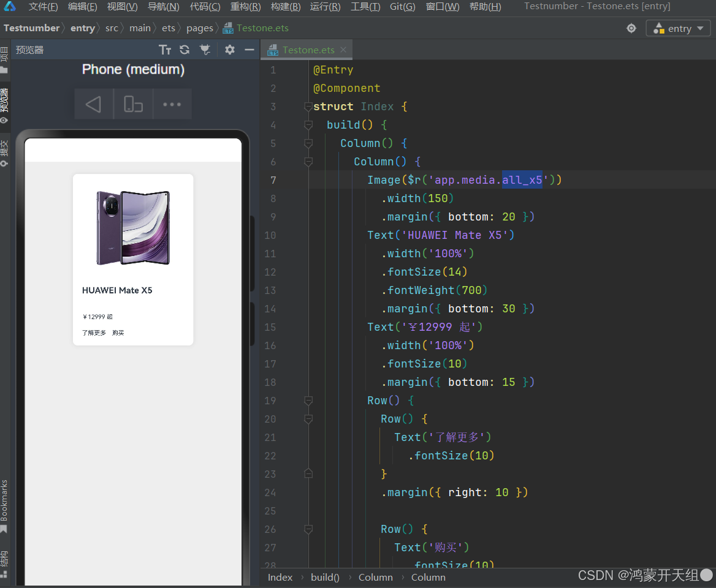Viewport: 716px width, 588px height.
Task: Open the 项目 tool window from sidebar
Action: (4, 60)
